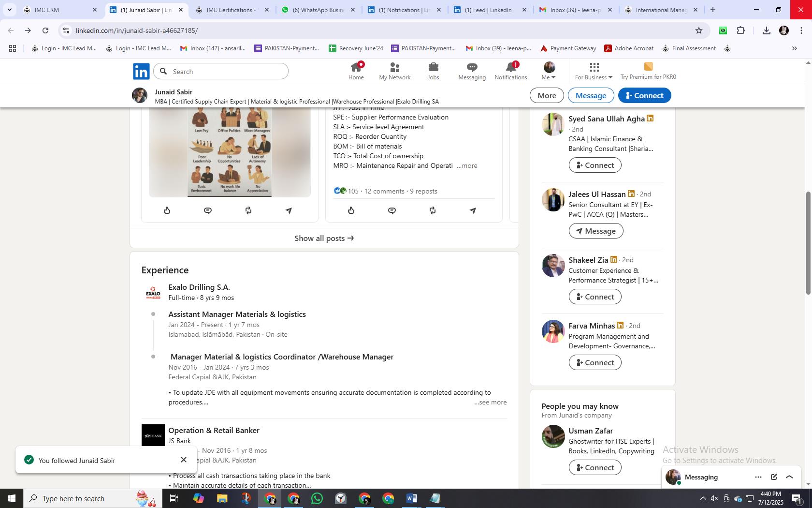Show hidden bookmarks with the double chevron
This screenshot has height=508, width=812.
tap(794, 48)
